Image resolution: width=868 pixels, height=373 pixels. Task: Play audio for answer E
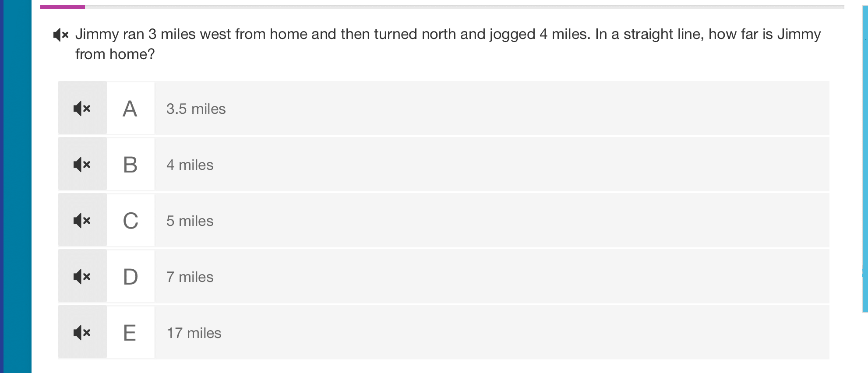coord(82,332)
